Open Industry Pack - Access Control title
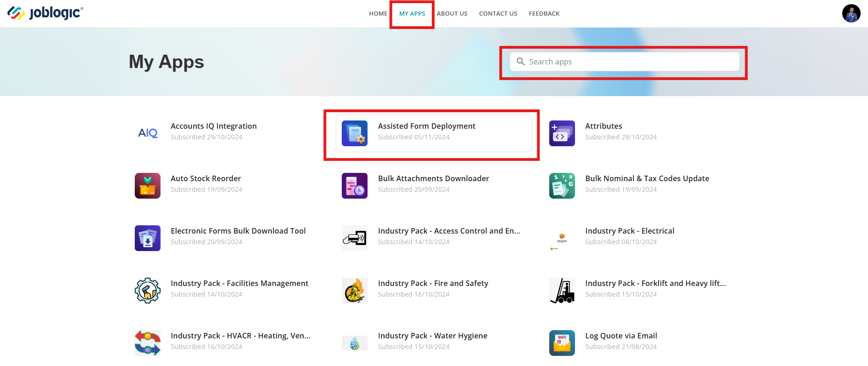Image resolution: width=868 pixels, height=366 pixels. click(x=449, y=231)
